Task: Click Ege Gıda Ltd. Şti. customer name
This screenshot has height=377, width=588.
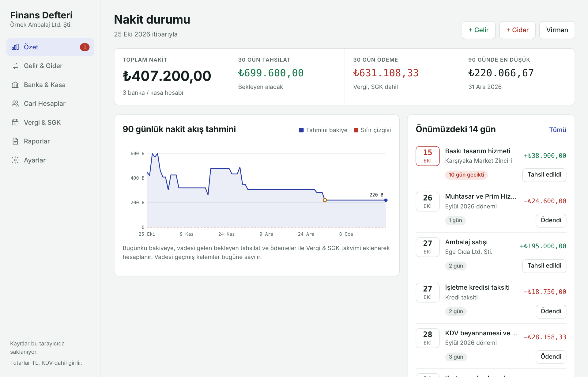Action: pos(469,252)
